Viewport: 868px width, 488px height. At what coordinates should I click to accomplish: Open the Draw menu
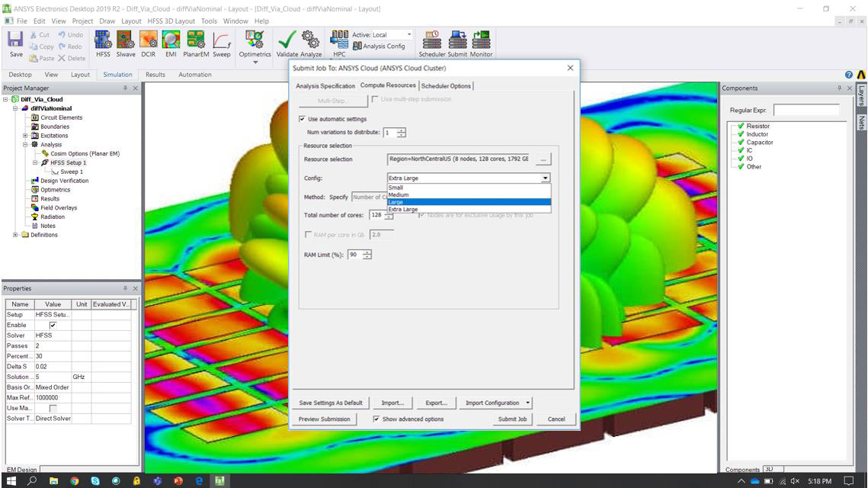[107, 21]
